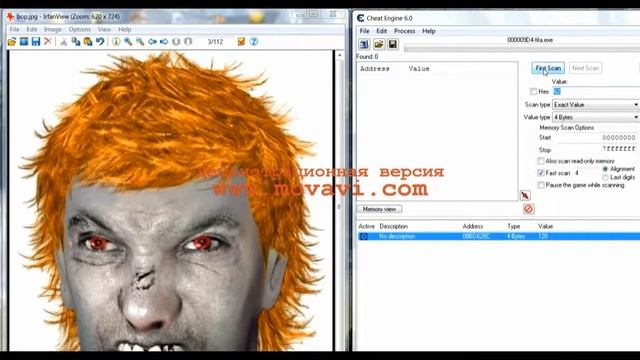
Task: Click the Value input field
Action: (x=596, y=91)
